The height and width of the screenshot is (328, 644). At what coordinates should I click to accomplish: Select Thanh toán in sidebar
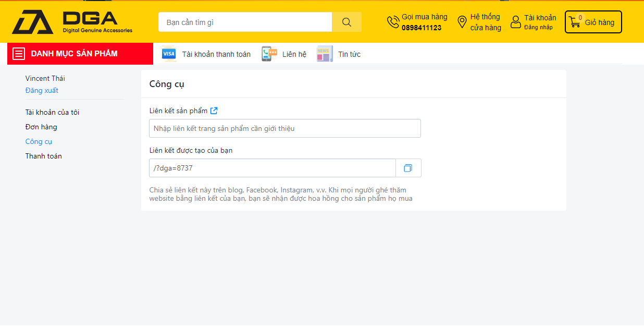point(44,156)
